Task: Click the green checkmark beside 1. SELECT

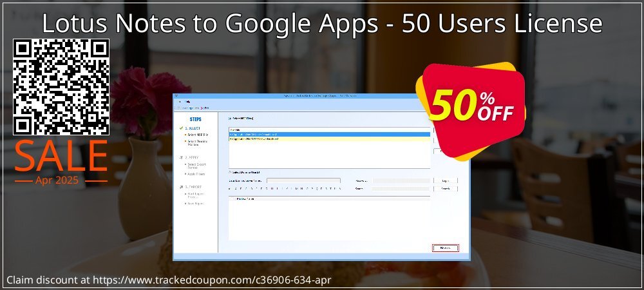Action: click(181, 128)
